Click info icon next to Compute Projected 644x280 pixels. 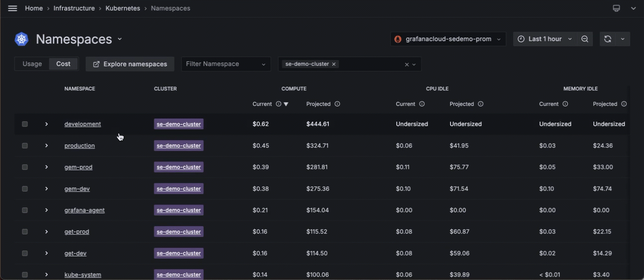click(337, 104)
